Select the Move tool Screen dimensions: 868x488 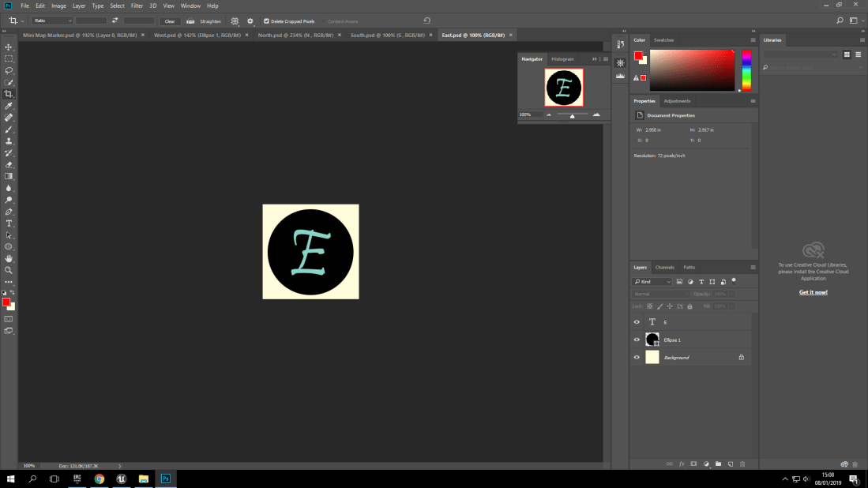pos(9,48)
